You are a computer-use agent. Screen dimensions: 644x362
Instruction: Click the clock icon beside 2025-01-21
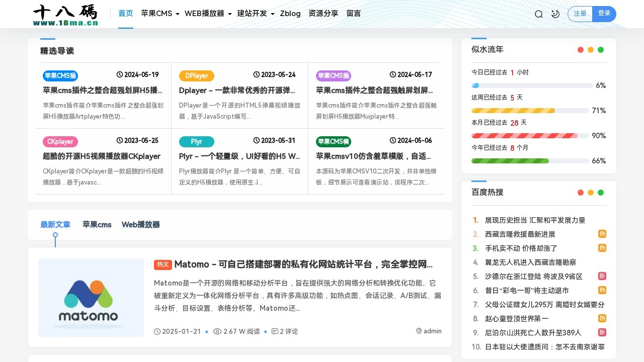[157, 331]
